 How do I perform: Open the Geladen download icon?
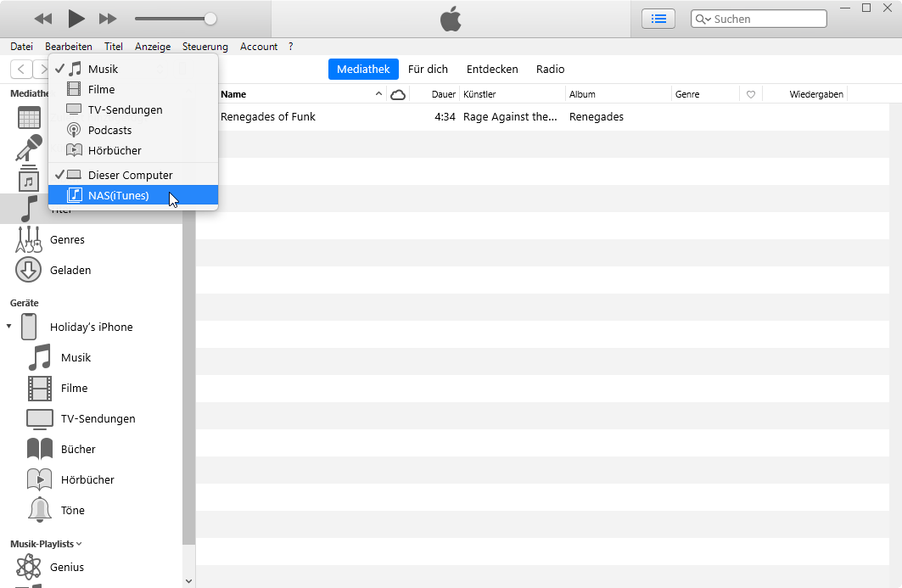(29, 271)
